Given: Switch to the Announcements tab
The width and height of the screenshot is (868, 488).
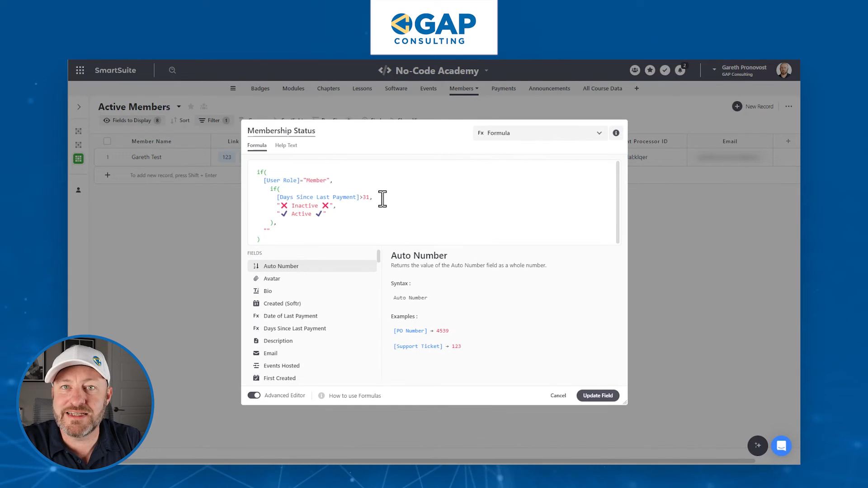Looking at the screenshot, I should (549, 88).
